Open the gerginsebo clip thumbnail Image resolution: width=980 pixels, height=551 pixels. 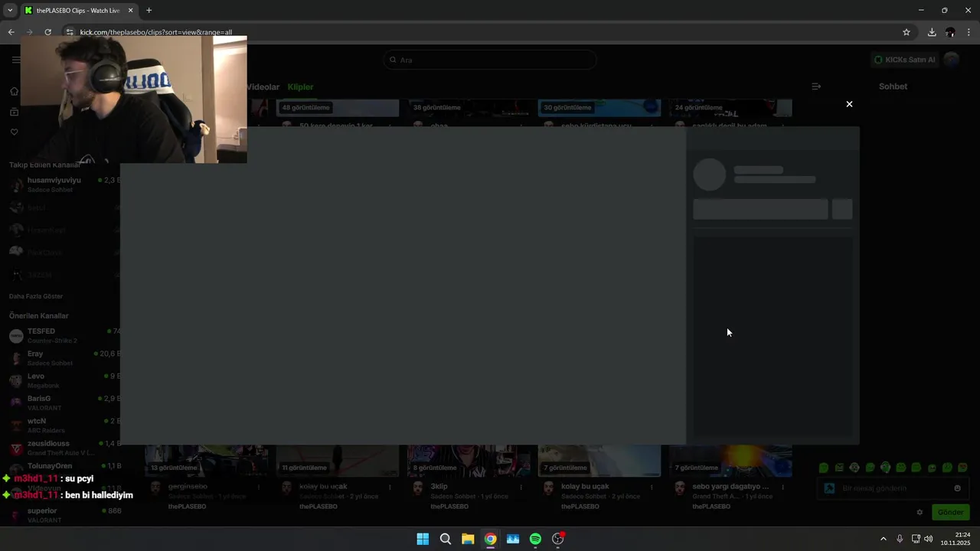pos(207,460)
